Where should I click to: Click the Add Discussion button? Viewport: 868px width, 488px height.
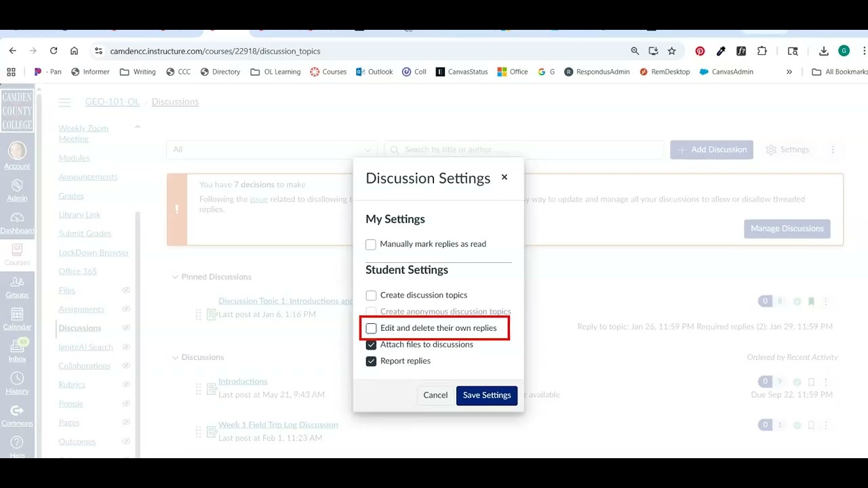[x=711, y=150]
